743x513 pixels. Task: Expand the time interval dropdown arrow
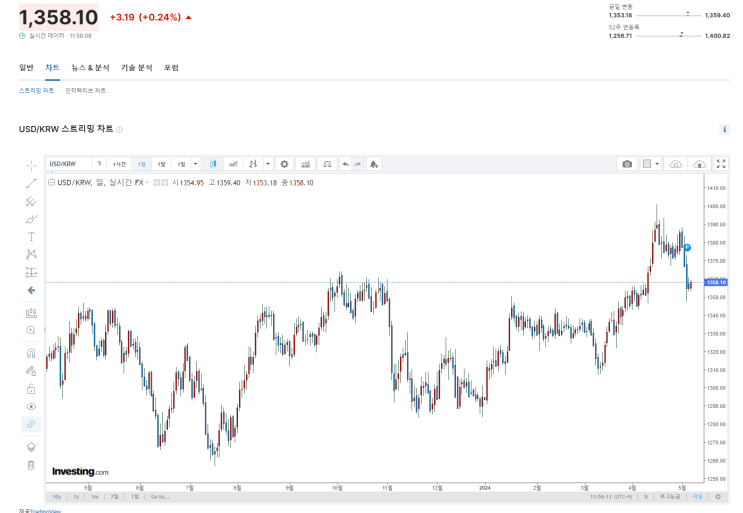coord(195,164)
